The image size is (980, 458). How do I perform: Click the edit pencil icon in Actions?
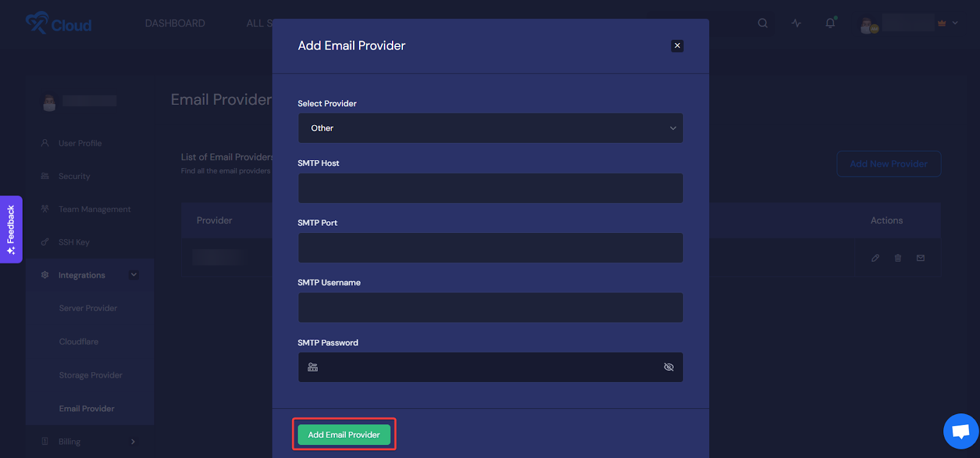click(x=875, y=258)
